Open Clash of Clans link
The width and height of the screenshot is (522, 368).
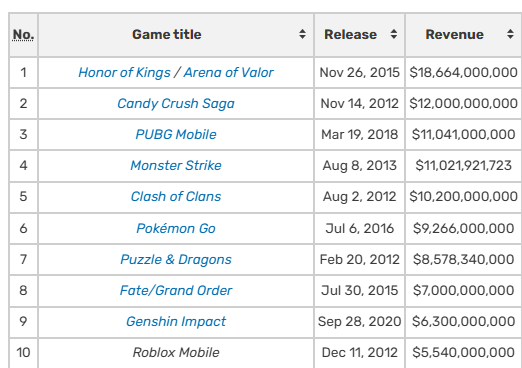(x=176, y=196)
